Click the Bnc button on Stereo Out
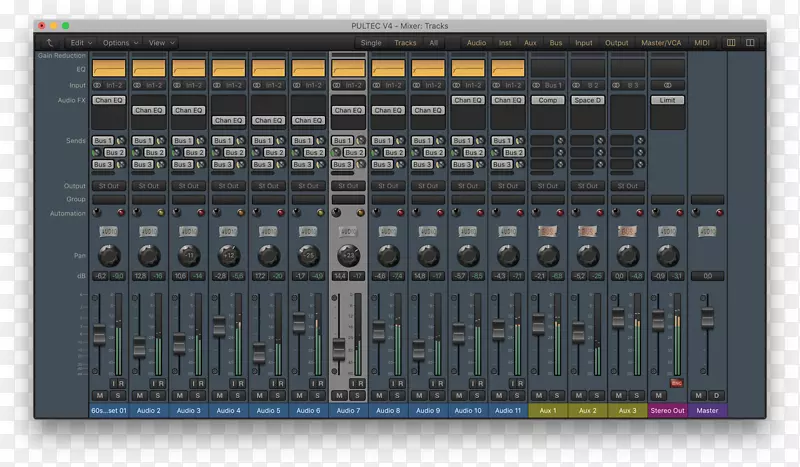The image size is (800, 467). click(676, 382)
